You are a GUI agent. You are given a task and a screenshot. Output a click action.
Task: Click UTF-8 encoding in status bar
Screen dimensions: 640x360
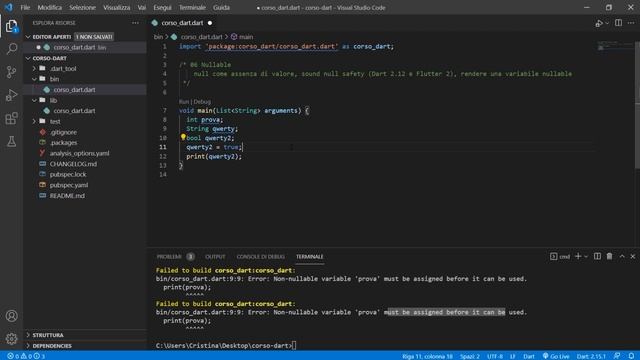coord(495,356)
